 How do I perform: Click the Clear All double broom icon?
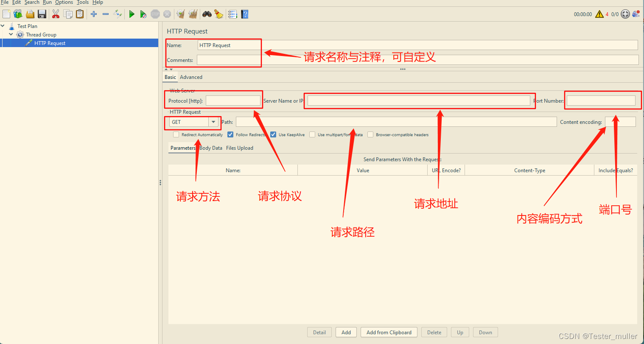[193, 14]
